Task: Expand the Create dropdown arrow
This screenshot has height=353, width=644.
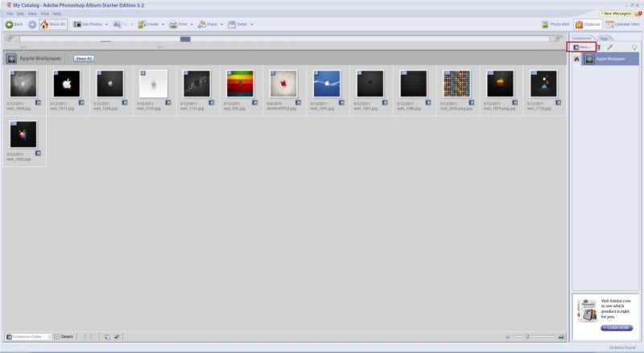Action: [x=163, y=25]
